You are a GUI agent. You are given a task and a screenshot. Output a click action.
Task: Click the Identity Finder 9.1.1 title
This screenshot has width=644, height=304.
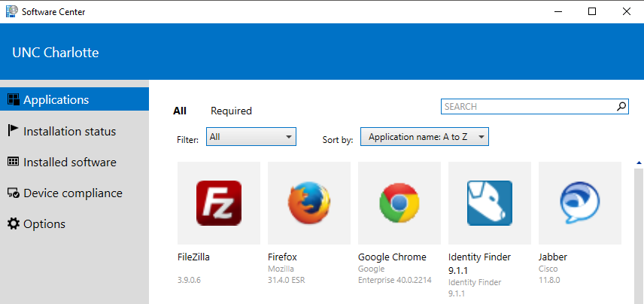point(480,263)
